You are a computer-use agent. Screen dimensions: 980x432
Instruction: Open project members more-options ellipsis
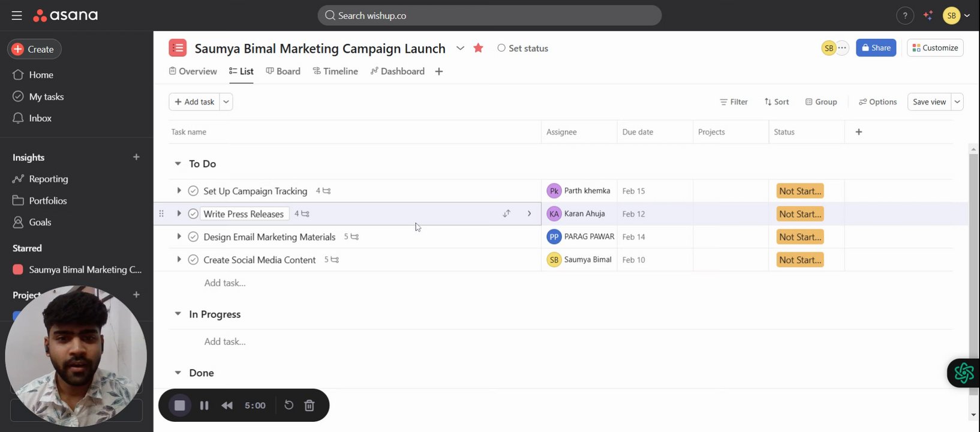click(842, 48)
